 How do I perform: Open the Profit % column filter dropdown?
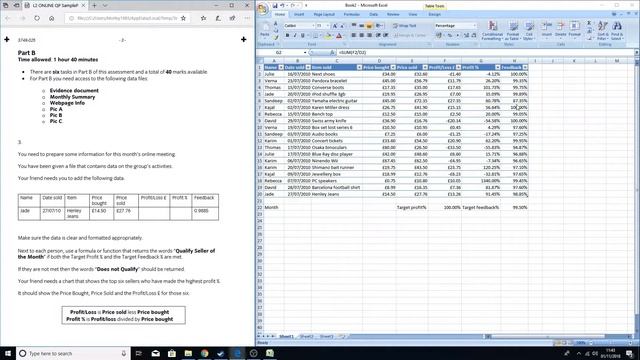[498, 67]
